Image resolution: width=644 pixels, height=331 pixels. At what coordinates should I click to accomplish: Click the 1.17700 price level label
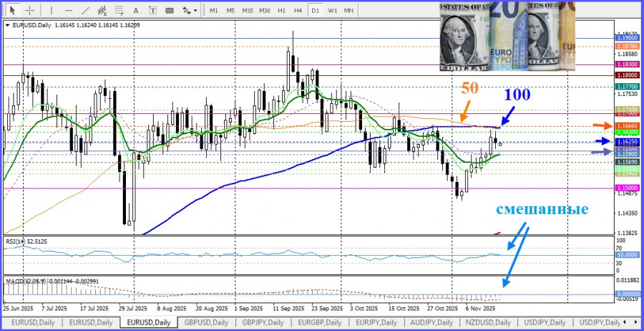coord(628,87)
